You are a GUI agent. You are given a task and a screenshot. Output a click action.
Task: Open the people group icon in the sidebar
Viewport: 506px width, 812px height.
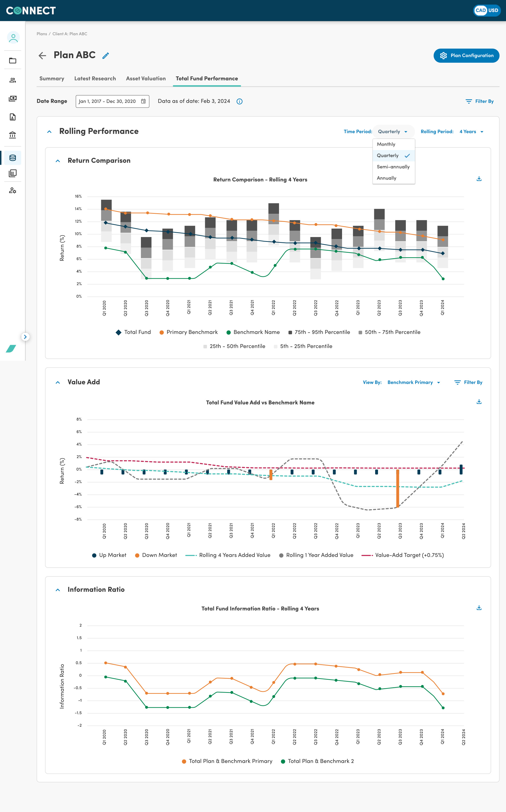(x=13, y=80)
